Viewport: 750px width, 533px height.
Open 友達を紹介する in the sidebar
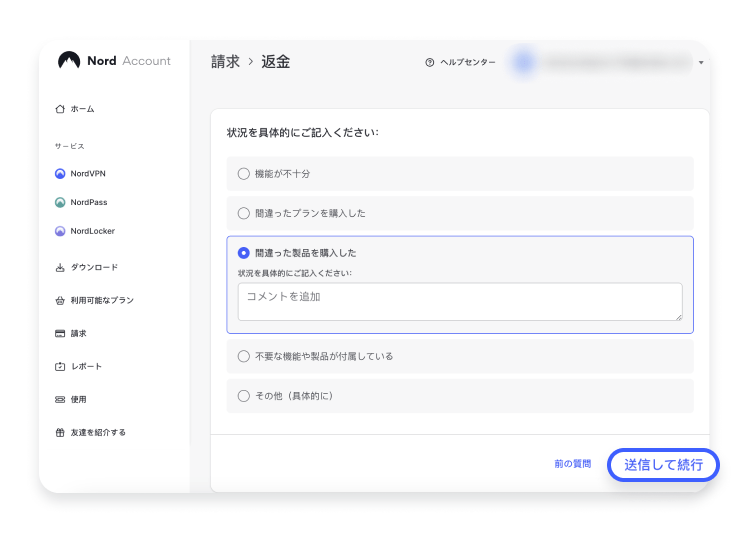[x=98, y=433]
